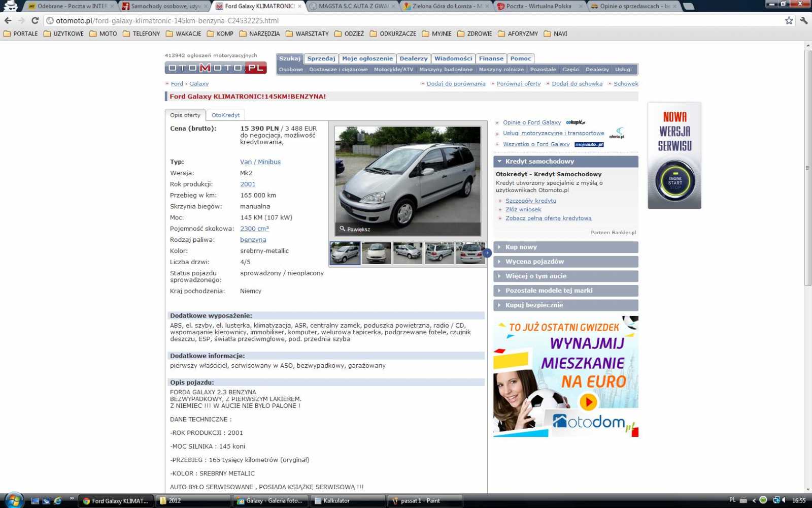The height and width of the screenshot is (508, 812).
Task: Click Engine Start Stop ad button
Action: (x=675, y=180)
